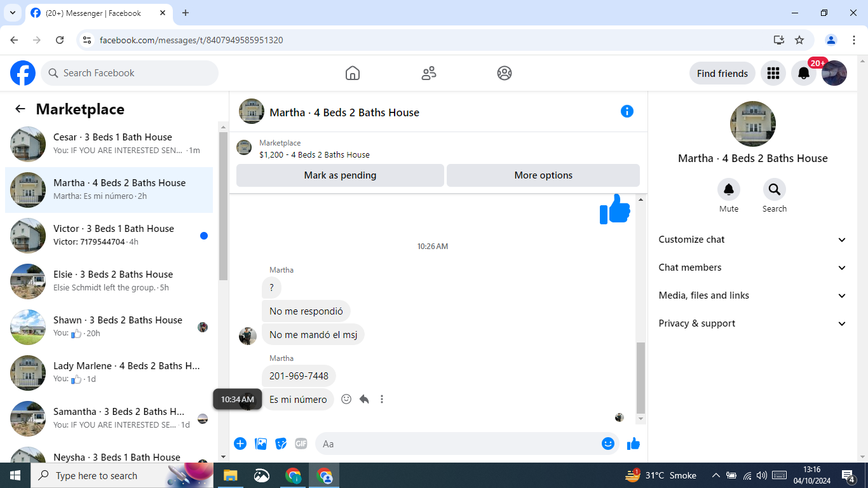Click the Find friends button
The width and height of the screenshot is (868, 488).
click(722, 73)
